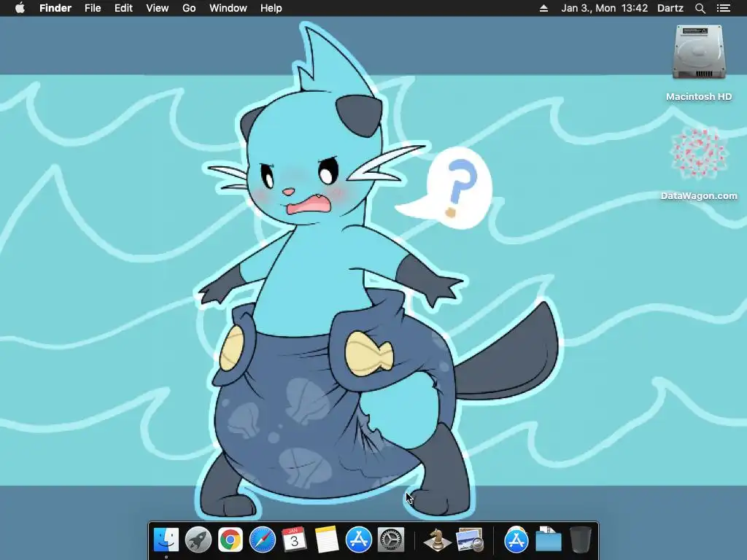747x560 pixels.
Task: Open the File menu
Action: 93,8
